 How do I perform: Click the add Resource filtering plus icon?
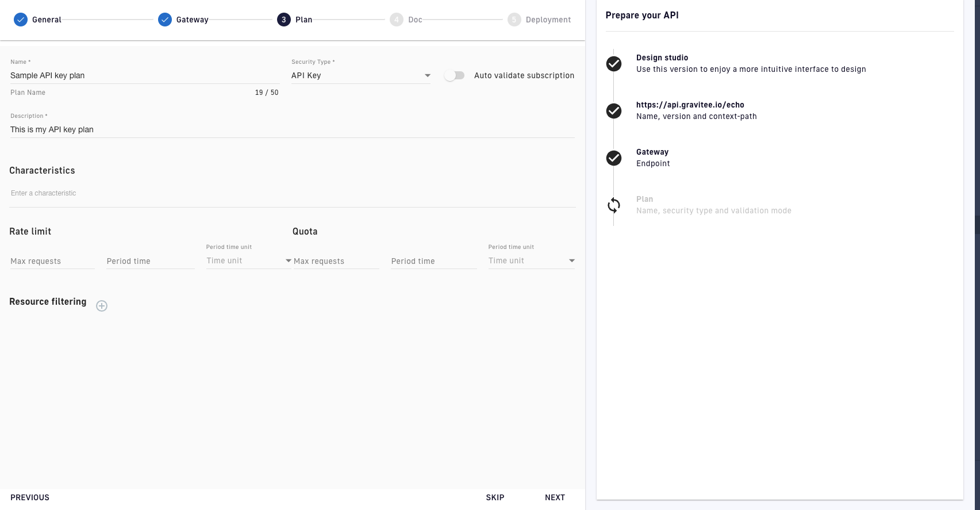102,306
